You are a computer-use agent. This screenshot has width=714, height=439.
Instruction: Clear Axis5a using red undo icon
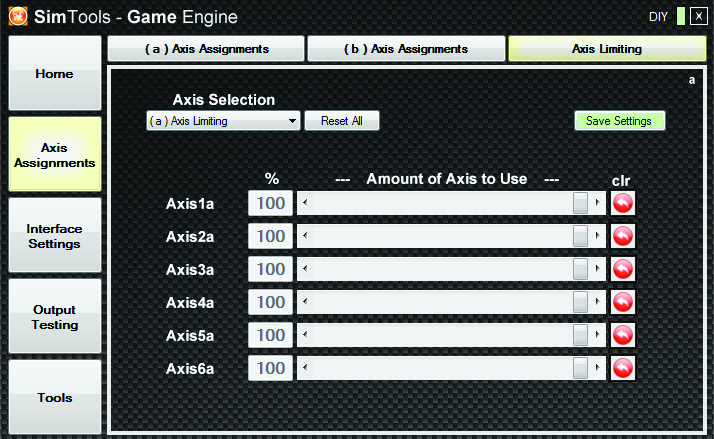622,335
